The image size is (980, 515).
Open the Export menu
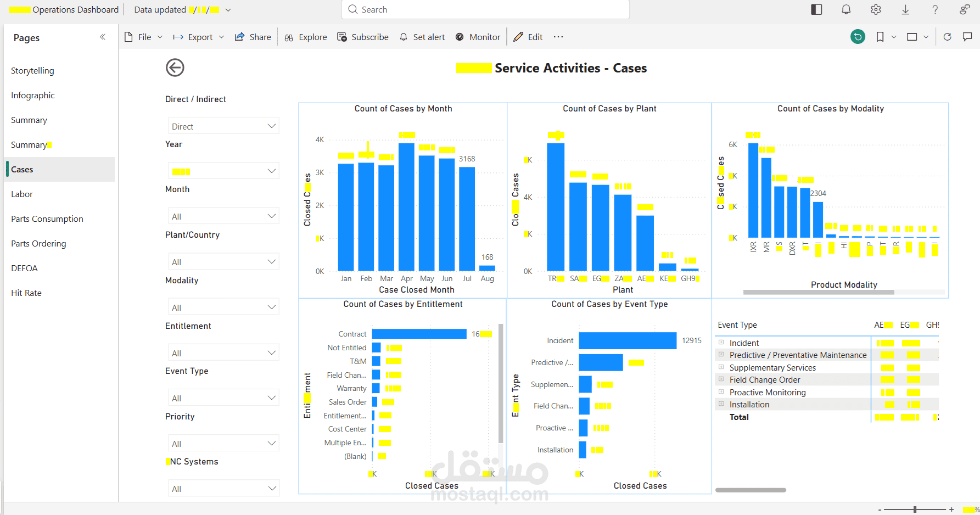pos(199,37)
